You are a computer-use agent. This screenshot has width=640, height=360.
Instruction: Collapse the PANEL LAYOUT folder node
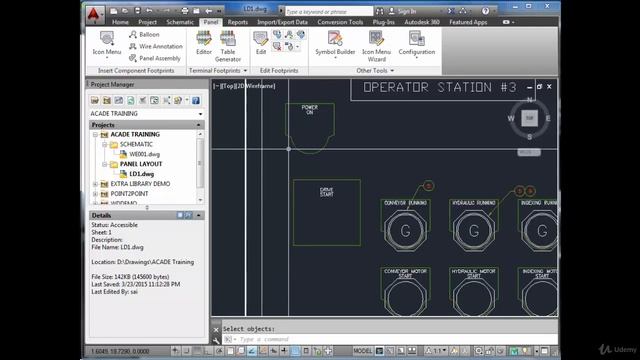104,164
